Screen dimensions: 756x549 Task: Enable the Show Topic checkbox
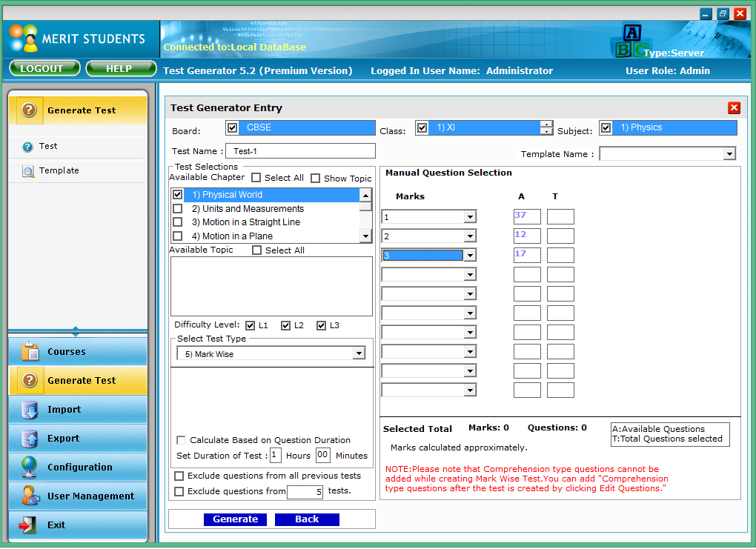tap(315, 179)
